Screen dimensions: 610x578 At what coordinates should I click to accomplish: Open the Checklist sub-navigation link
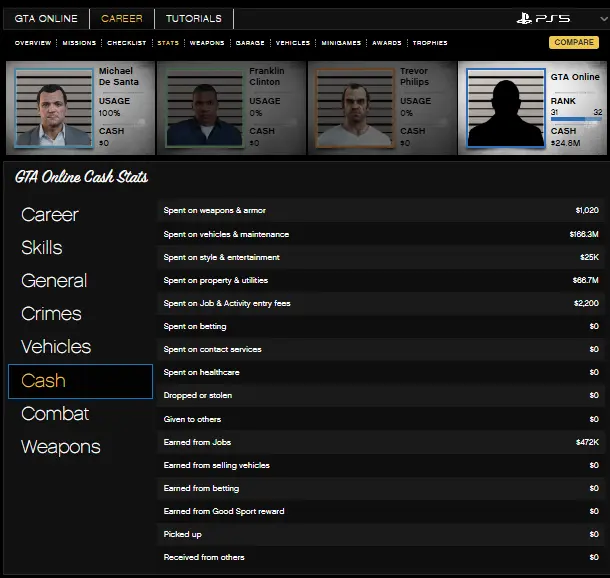pos(127,43)
